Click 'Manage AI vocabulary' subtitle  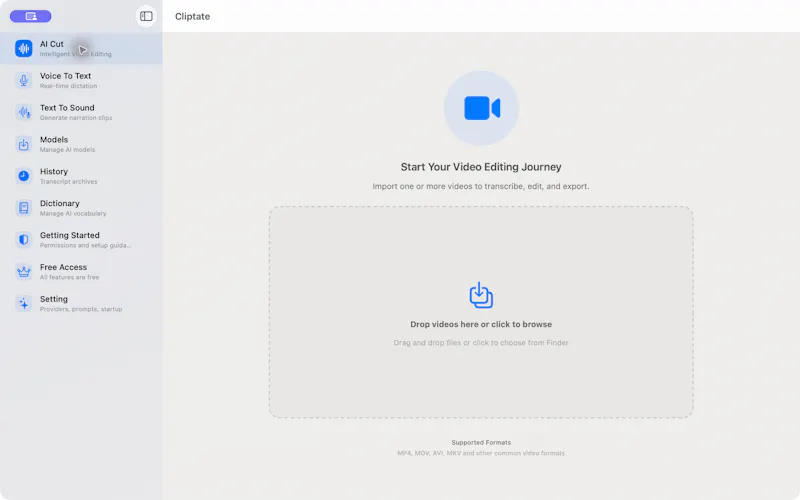pos(73,213)
